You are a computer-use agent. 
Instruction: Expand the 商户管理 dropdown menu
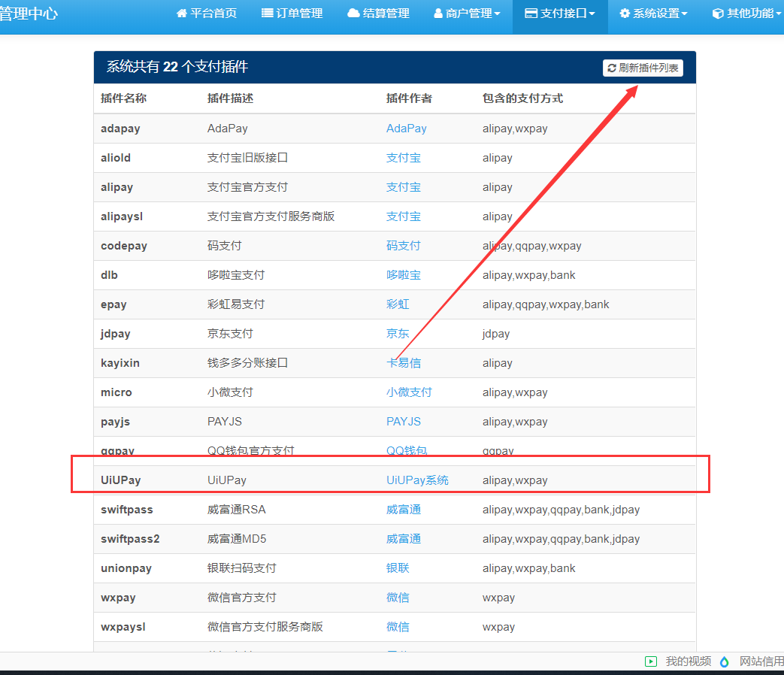point(468,14)
